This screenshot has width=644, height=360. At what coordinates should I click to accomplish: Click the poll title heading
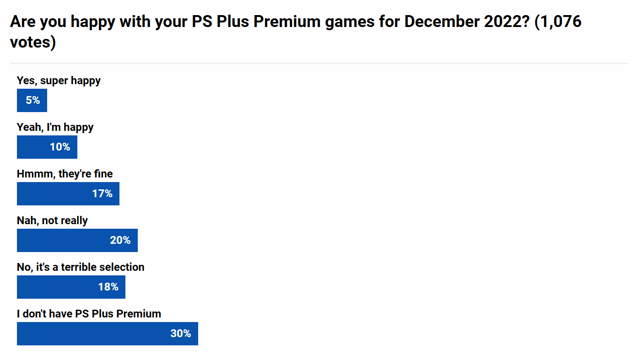point(296,32)
